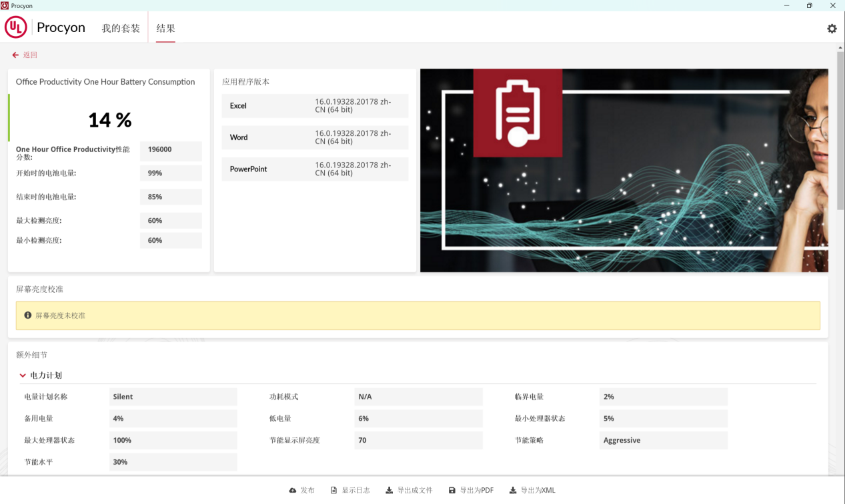This screenshot has width=845, height=504.
Task: Collapse the 电力计划 section chevron
Action: coord(23,376)
